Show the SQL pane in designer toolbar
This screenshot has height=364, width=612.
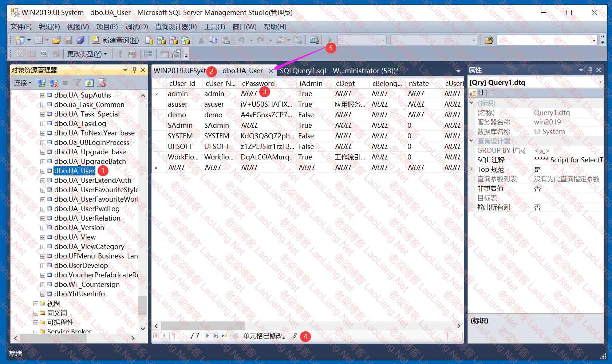[x=44, y=54]
